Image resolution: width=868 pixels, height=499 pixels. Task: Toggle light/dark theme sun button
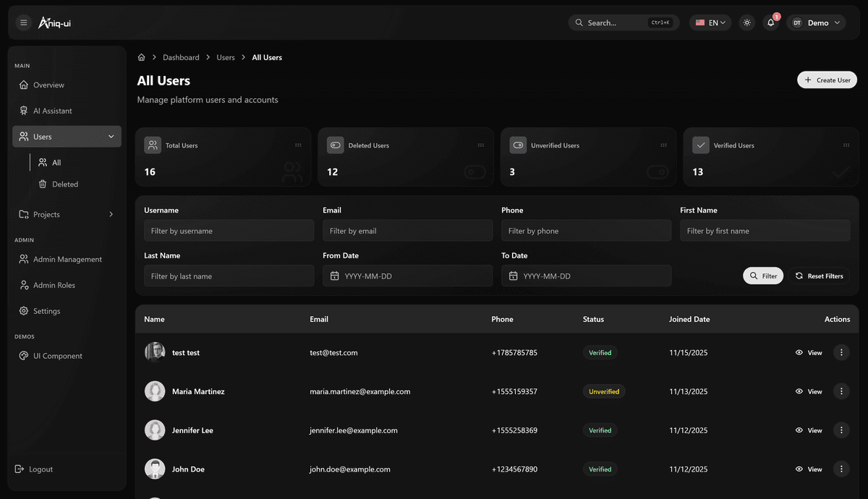point(747,23)
